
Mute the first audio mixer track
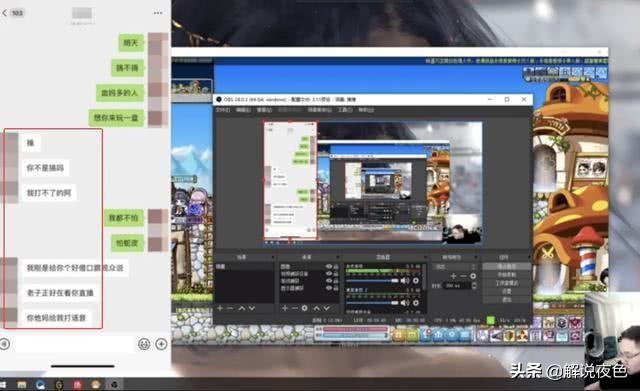(x=405, y=281)
